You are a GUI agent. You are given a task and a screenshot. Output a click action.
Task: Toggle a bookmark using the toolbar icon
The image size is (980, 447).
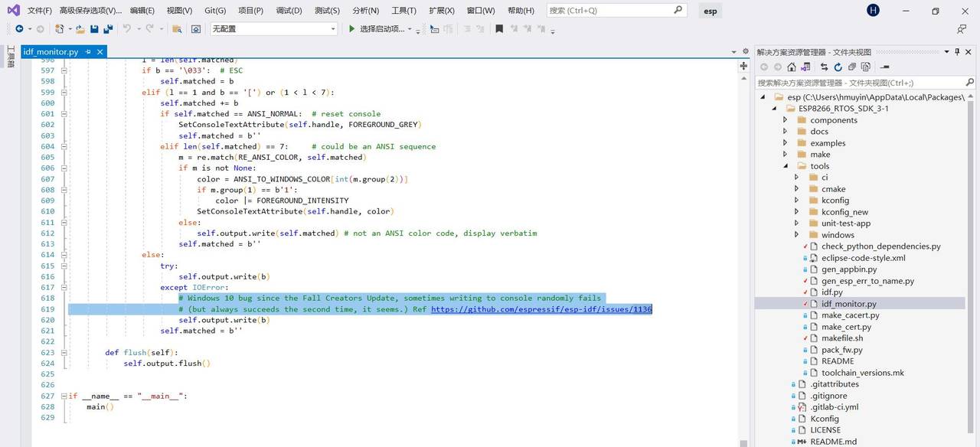click(x=499, y=29)
